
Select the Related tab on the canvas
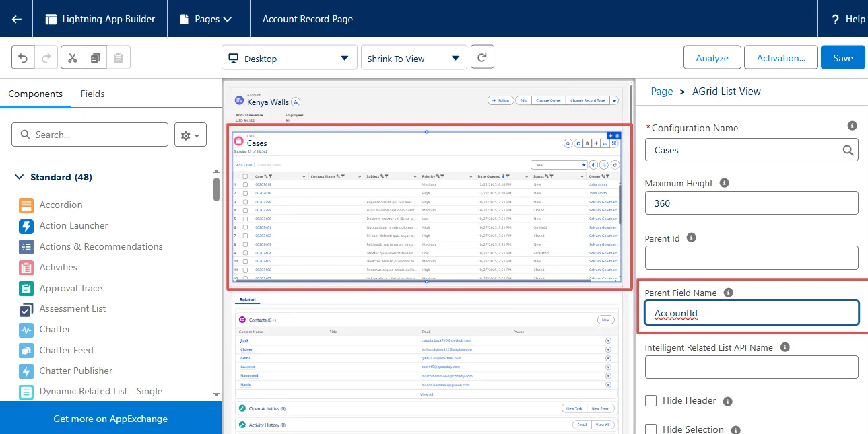pyautogui.click(x=247, y=300)
